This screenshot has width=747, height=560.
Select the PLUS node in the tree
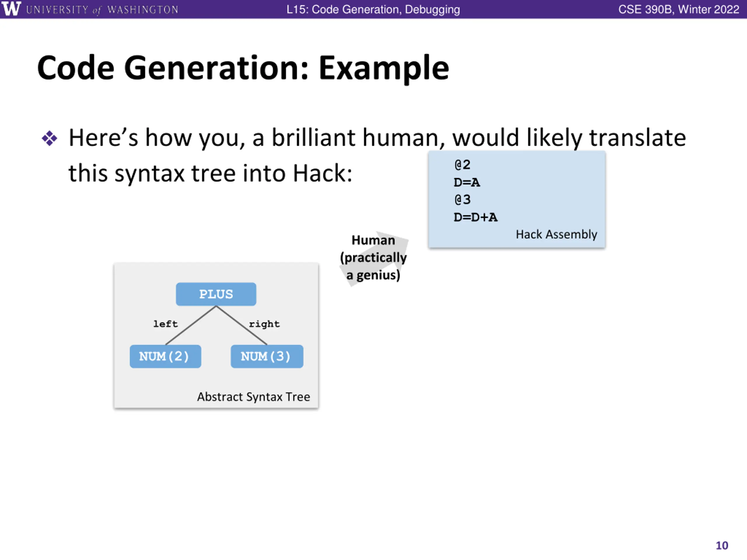click(x=216, y=294)
